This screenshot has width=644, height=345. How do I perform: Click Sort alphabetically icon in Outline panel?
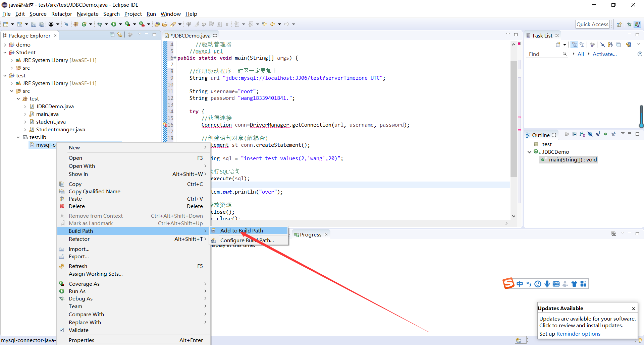click(x=582, y=134)
